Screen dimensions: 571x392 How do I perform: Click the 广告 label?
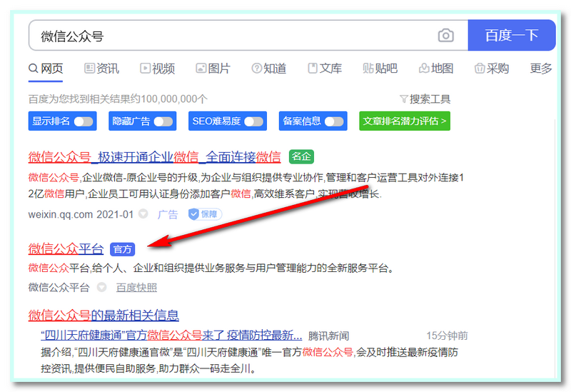coord(168,214)
